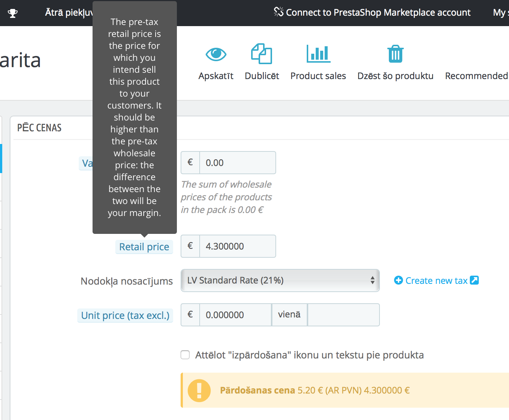Click the empty unit field after vienā
The width and height of the screenshot is (509, 420).
pos(343,315)
